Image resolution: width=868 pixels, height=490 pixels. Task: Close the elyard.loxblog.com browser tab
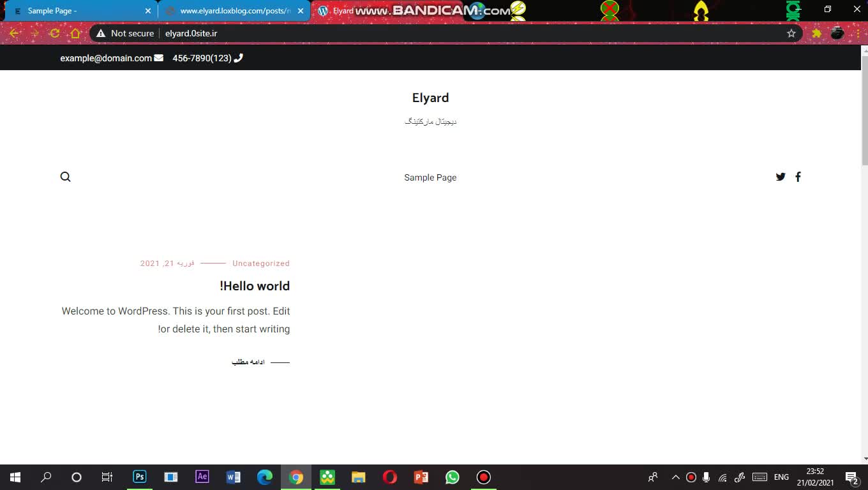(x=301, y=11)
